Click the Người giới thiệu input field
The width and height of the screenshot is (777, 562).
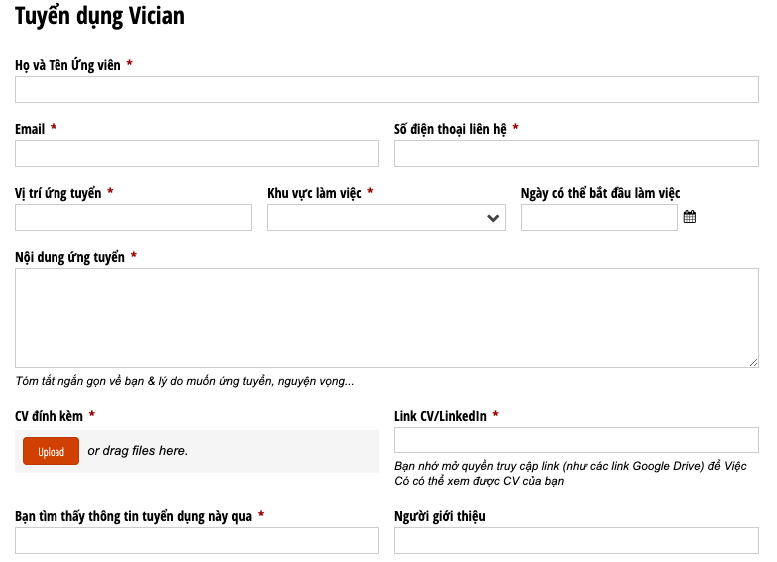[x=576, y=541]
